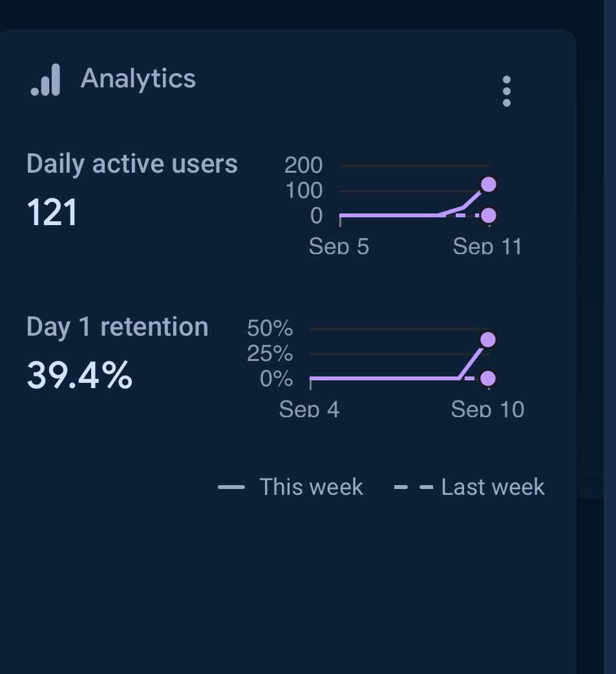The height and width of the screenshot is (674, 616).
Task: Click this week's endpoint on retention chart
Action: [x=487, y=340]
